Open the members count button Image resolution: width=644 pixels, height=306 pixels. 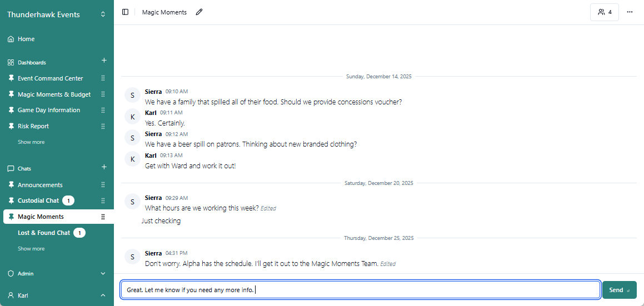[x=604, y=12]
